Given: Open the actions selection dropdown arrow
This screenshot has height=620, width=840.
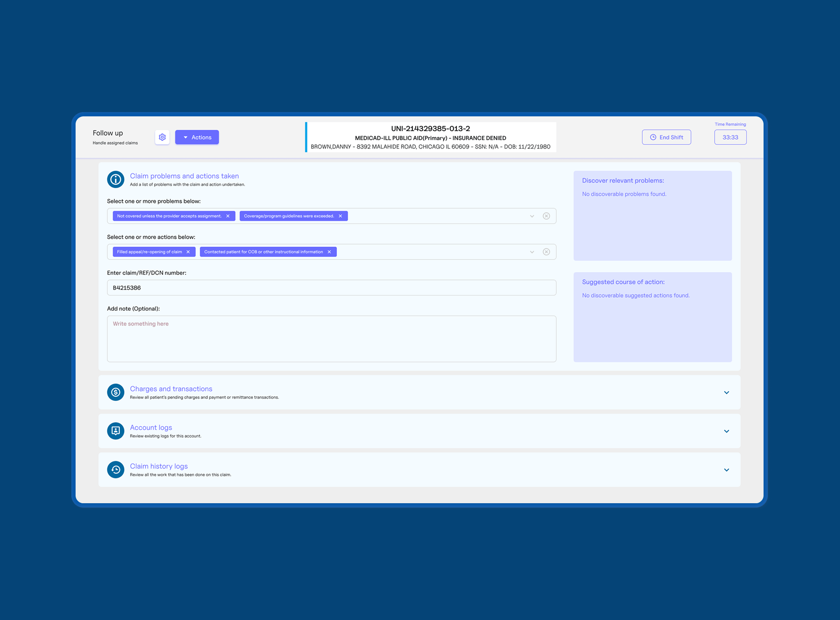Looking at the screenshot, I should [532, 252].
